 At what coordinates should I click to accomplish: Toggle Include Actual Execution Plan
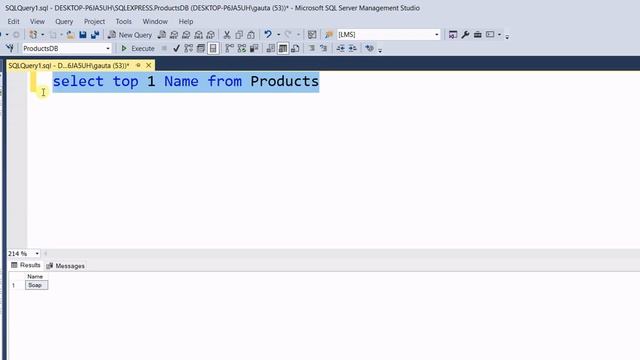[x=229, y=48]
